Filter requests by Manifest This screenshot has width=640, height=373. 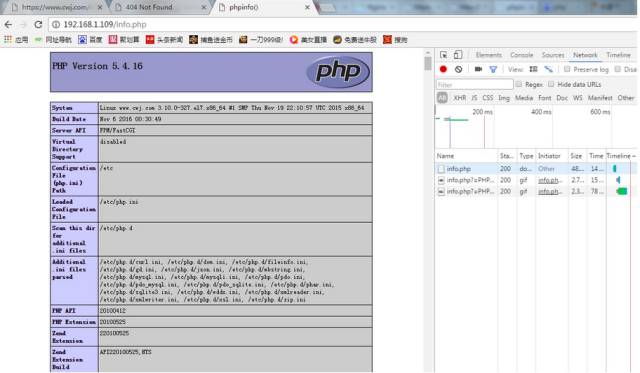click(x=600, y=98)
